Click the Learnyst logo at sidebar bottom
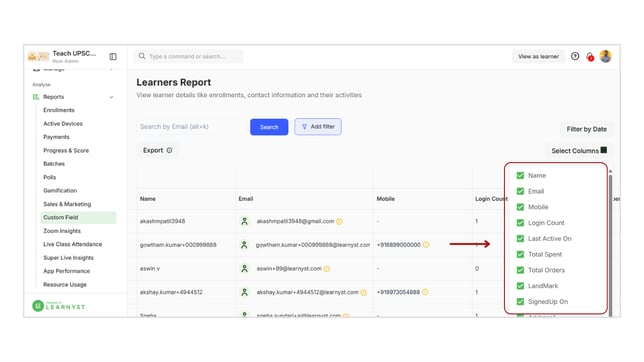The width and height of the screenshot is (644, 362). [58, 306]
